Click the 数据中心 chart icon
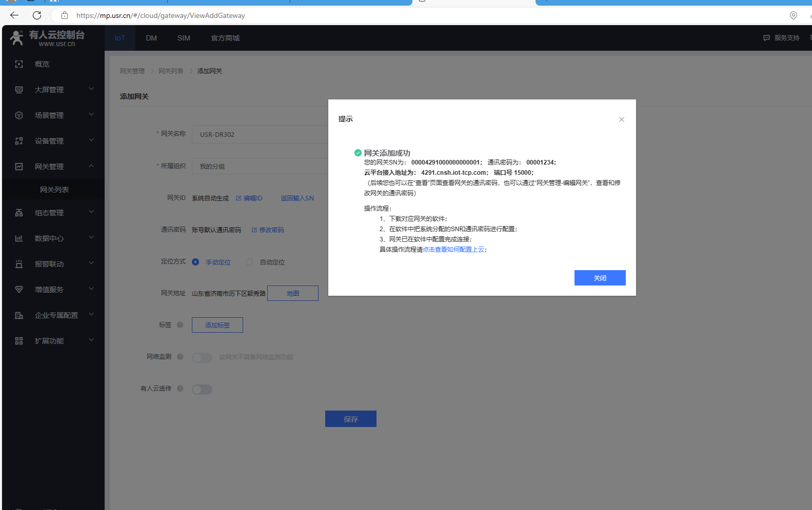 tap(19, 238)
